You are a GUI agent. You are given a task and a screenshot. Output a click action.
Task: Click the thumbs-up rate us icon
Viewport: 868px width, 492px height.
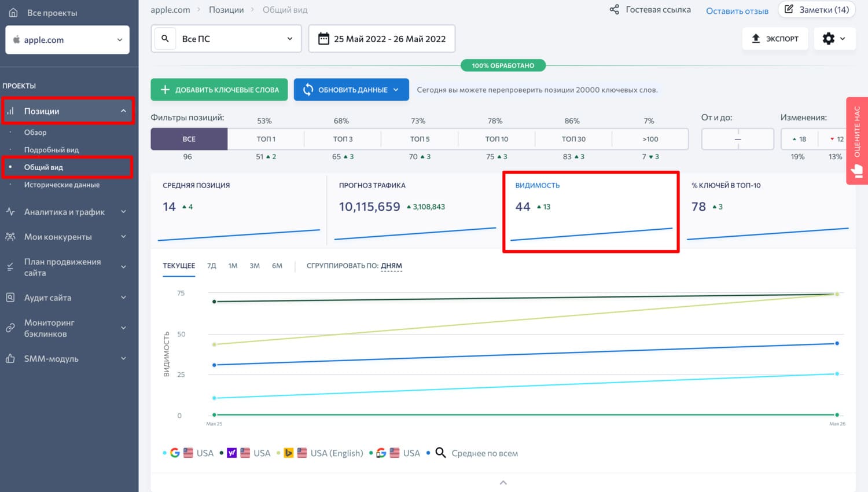(x=857, y=171)
